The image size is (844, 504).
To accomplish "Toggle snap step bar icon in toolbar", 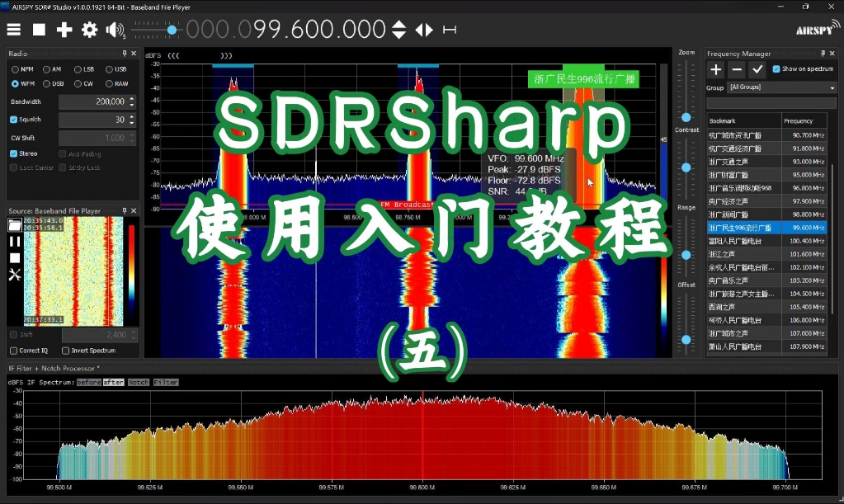I will [x=450, y=30].
